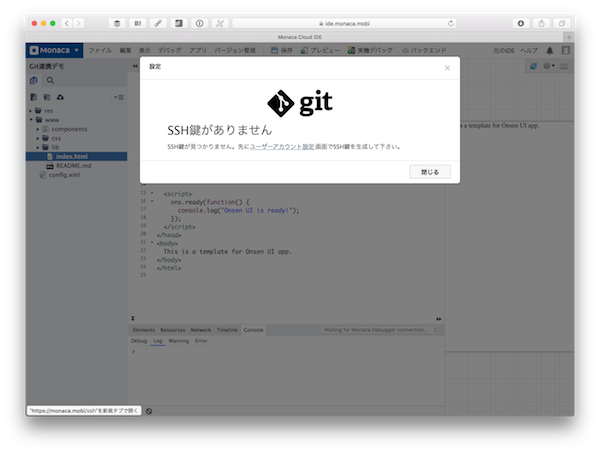This screenshot has width=600, height=453.
Task: Select the Error console filter
Action: click(201, 341)
